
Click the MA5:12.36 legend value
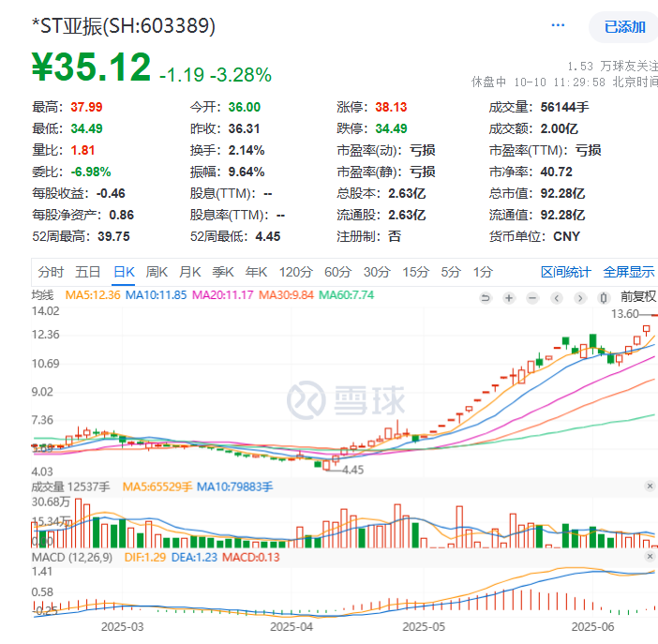(93, 295)
